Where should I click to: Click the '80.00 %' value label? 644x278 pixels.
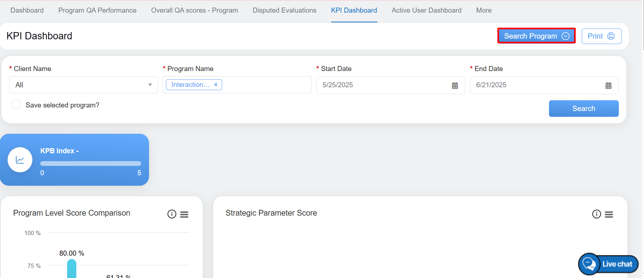tap(72, 253)
